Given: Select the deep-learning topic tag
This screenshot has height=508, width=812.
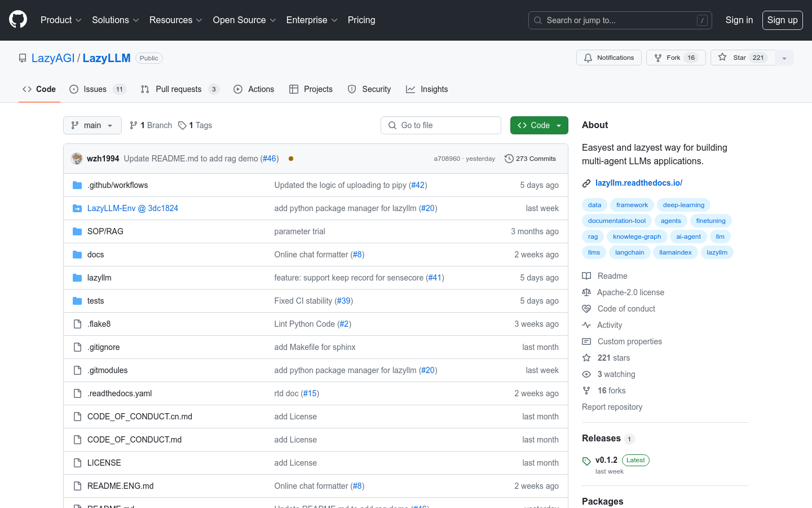Looking at the screenshot, I should (x=683, y=205).
